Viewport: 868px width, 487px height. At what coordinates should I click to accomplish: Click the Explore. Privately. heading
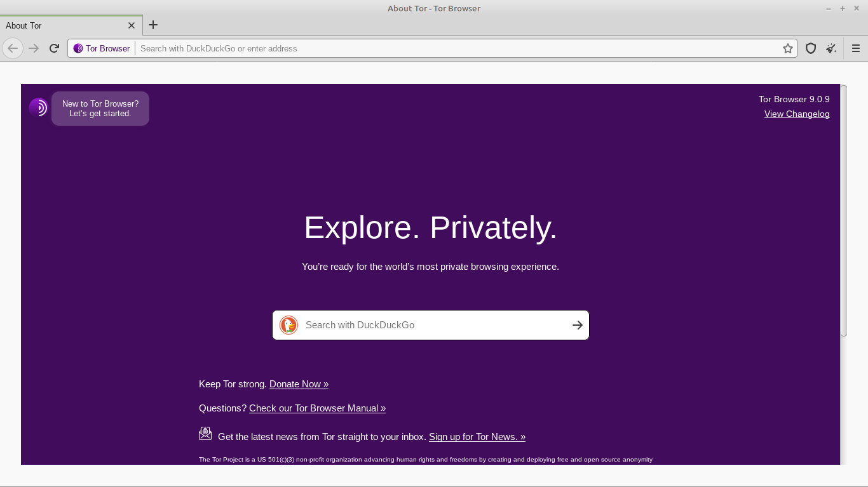point(431,227)
